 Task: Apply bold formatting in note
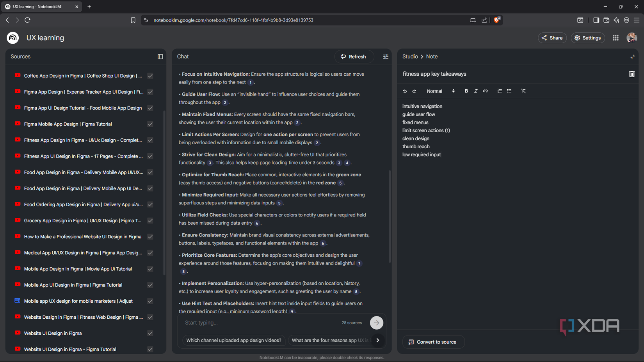(466, 91)
